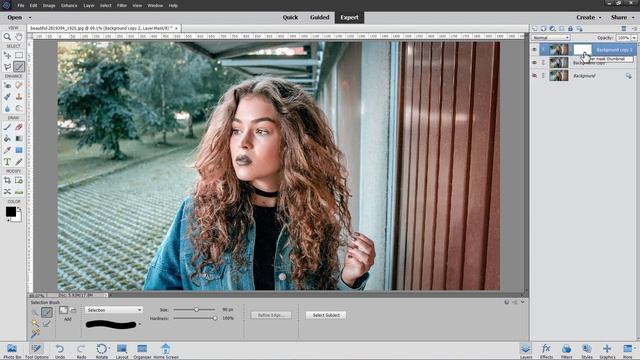Image resolution: width=640 pixels, height=360 pixels.
Task: Toggle visibility of Background copy 2 layer
Action: (534, 50)
